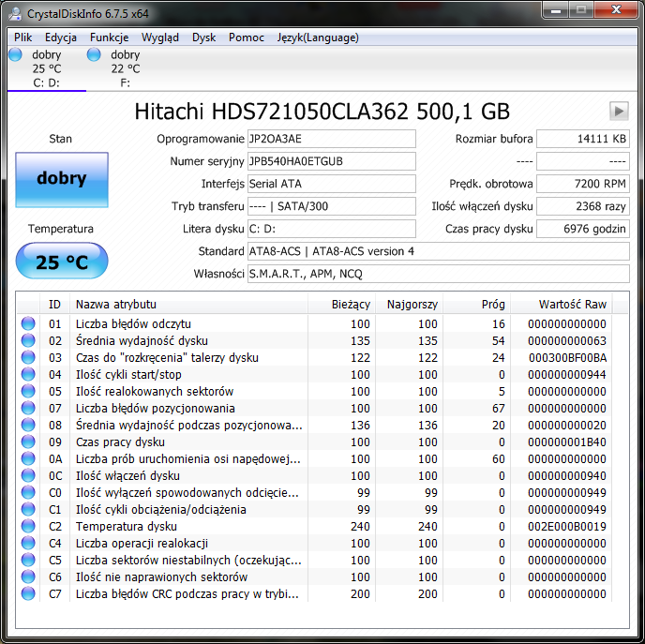Click status icon of row 0C Ilość włączeń
Image resolution: width=645 pixels, height=644 pixels.
pyautogui.click(x=28, y=475)
